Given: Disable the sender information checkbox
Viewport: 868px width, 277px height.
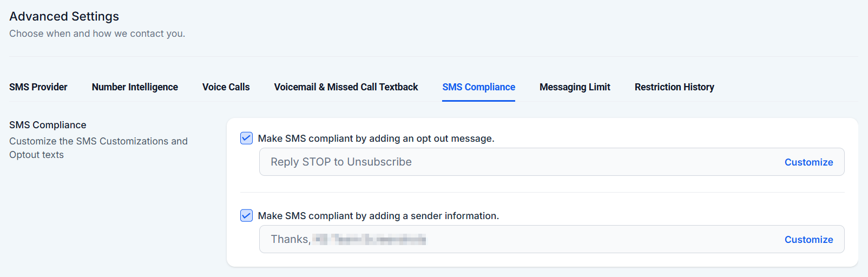Looking at the screenshot, I should pos(246,215).
